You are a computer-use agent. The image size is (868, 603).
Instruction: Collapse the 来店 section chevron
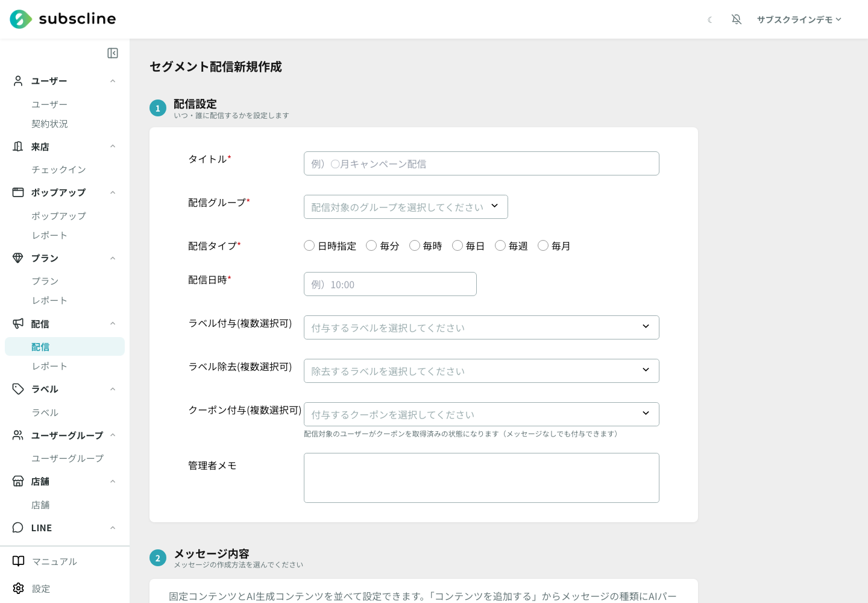(x=113, y=147)
